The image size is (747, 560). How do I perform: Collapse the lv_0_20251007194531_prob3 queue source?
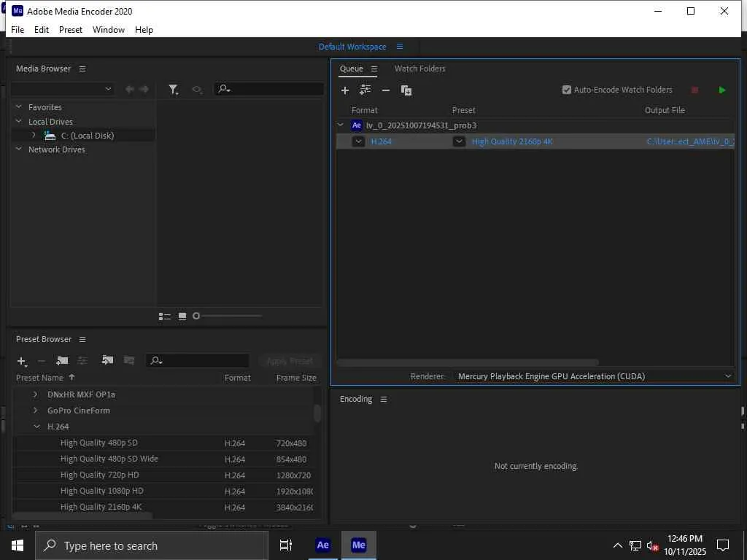pos(341,125)
